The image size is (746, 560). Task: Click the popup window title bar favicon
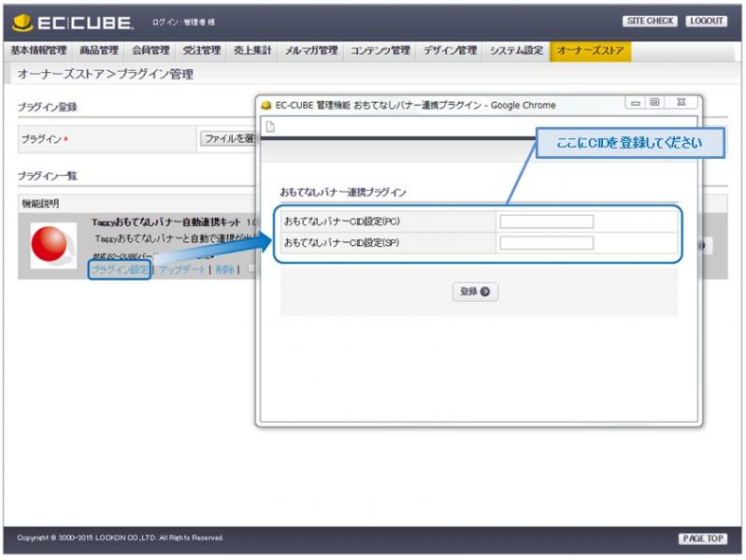[266, 105]
